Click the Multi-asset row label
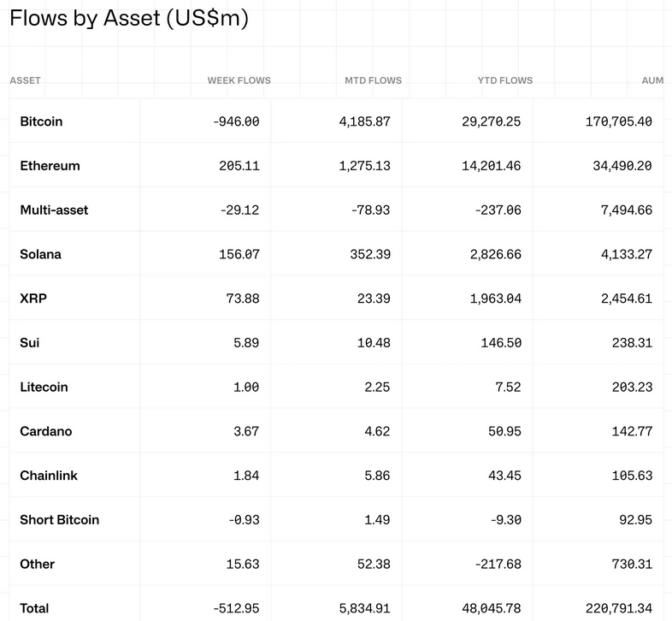Viewport: 672px width, 621px height. (x=54, y=210)
